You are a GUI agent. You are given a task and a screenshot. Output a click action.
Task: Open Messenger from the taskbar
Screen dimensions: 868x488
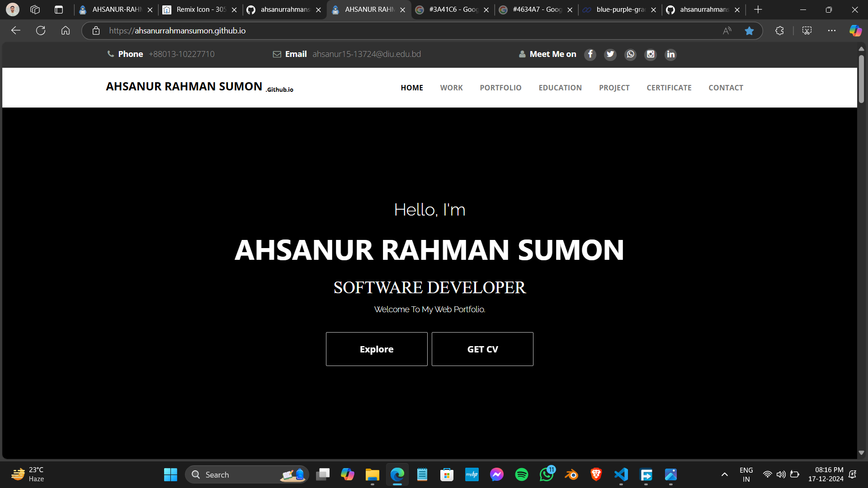point(497,474)
